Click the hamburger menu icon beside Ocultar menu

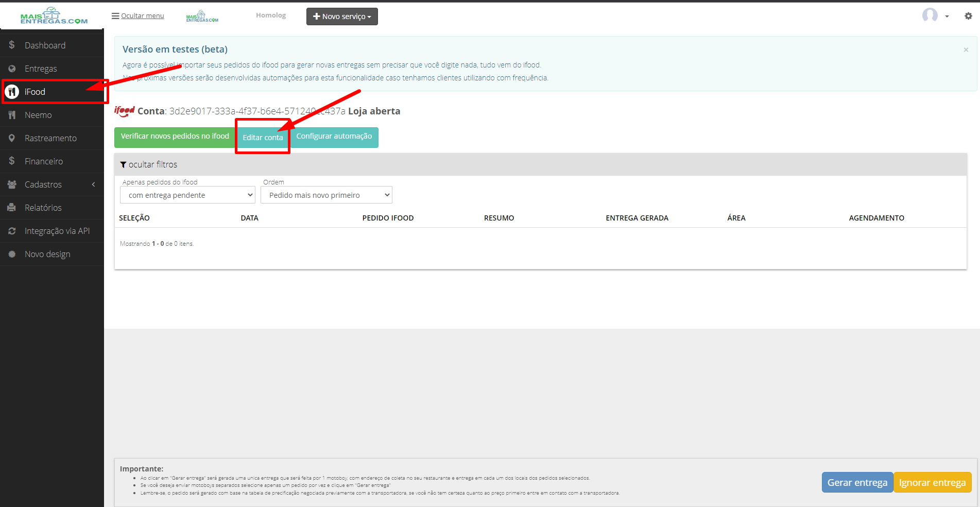115,16
